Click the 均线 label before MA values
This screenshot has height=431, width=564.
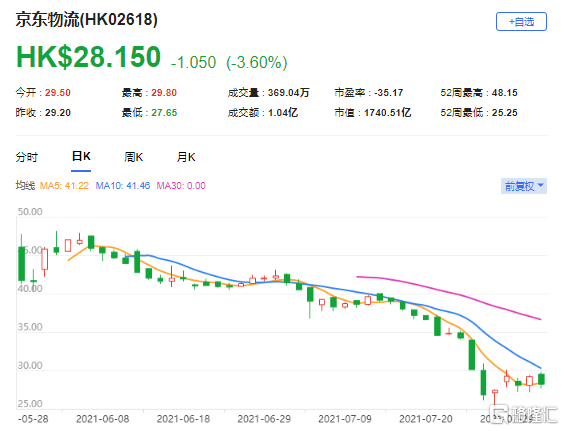point(25,186)
